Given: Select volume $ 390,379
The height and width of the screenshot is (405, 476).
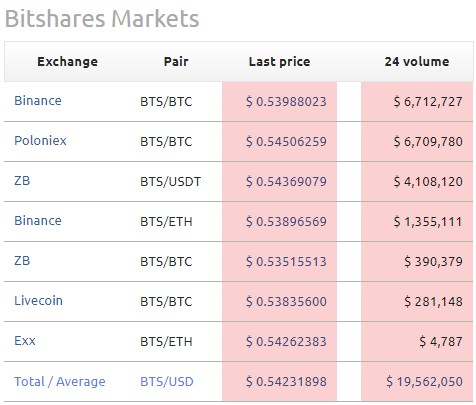Looking at the screenshot, I should coord(433,262).
